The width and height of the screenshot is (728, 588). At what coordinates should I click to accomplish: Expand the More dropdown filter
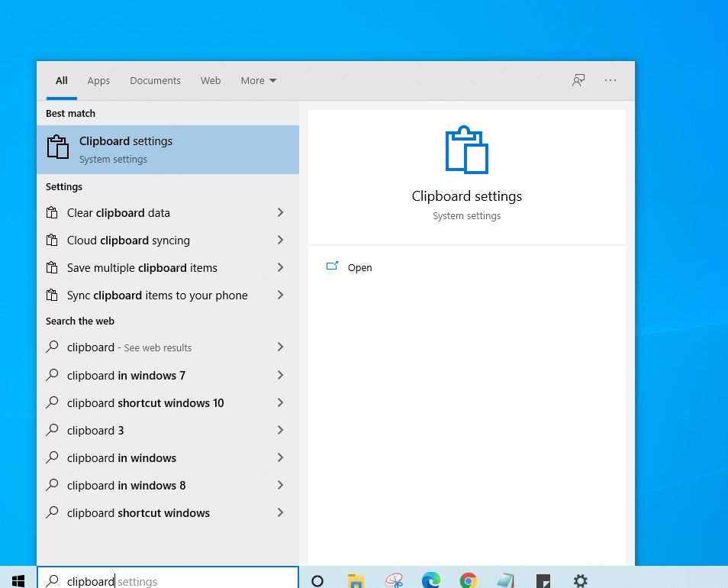coord(259,80)
